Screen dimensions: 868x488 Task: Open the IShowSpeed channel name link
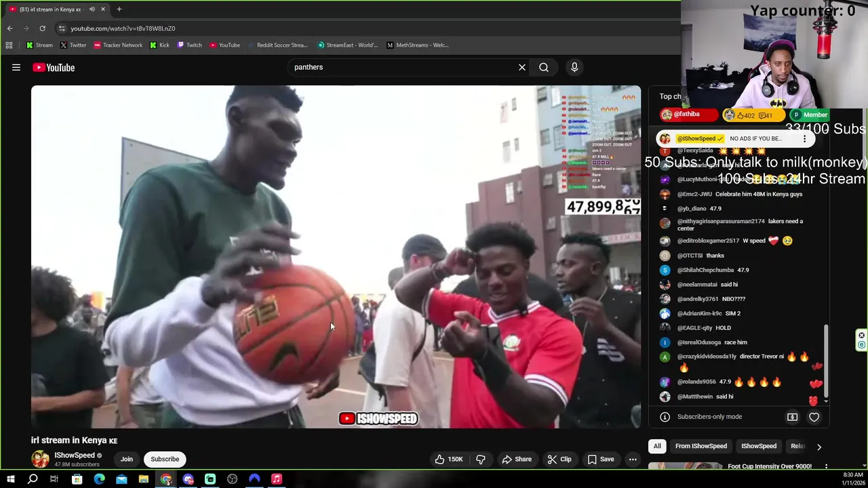(x=75, y=455)
